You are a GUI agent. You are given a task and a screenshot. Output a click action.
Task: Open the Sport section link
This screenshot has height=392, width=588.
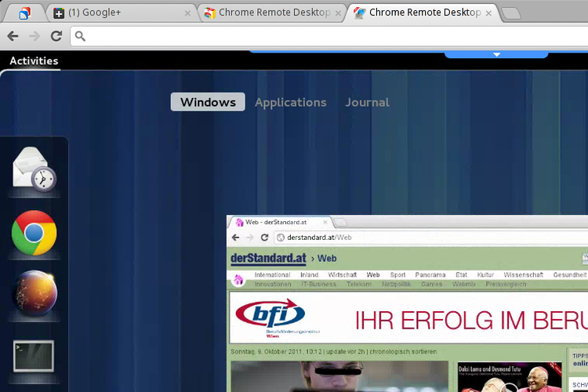pyautogui.click(x=397, y=275)
